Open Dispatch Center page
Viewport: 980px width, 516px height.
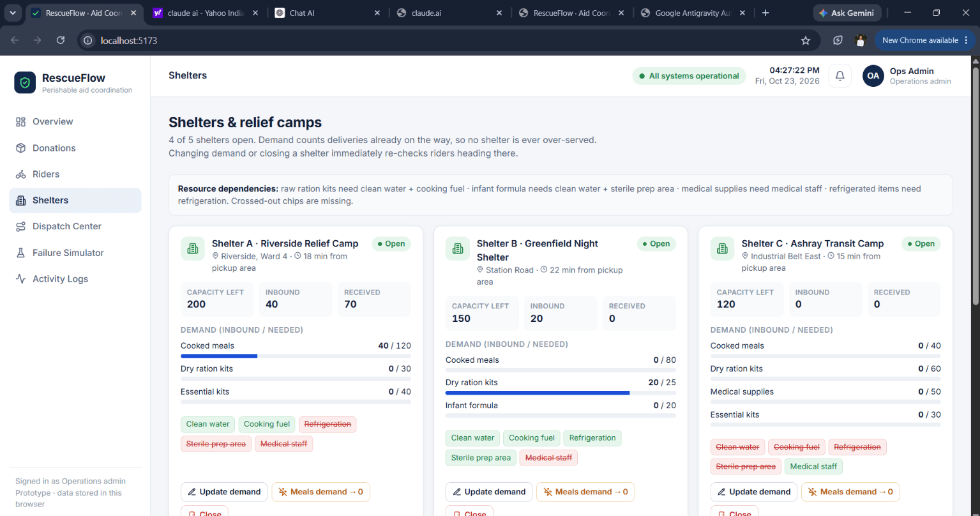point(75,226)
